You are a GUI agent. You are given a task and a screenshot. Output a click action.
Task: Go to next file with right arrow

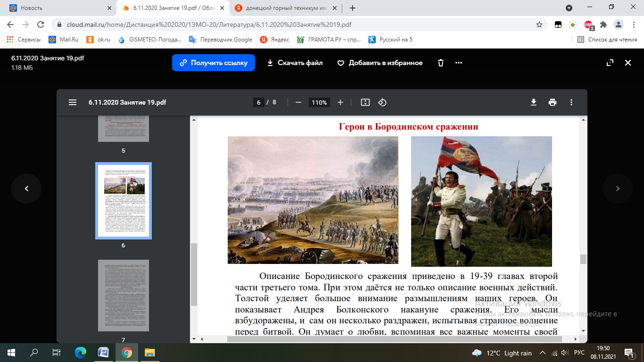click(618, 189)
